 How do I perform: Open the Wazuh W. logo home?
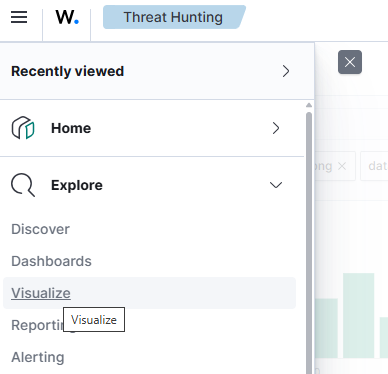pyautogui.click(x=67, y=17)
